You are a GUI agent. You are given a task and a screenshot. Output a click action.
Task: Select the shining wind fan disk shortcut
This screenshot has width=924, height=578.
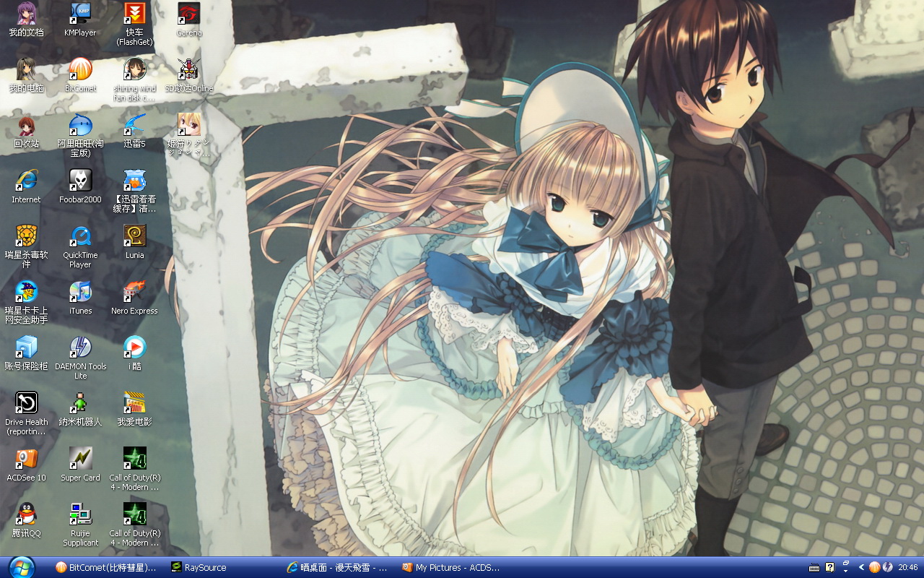[134, 79]
